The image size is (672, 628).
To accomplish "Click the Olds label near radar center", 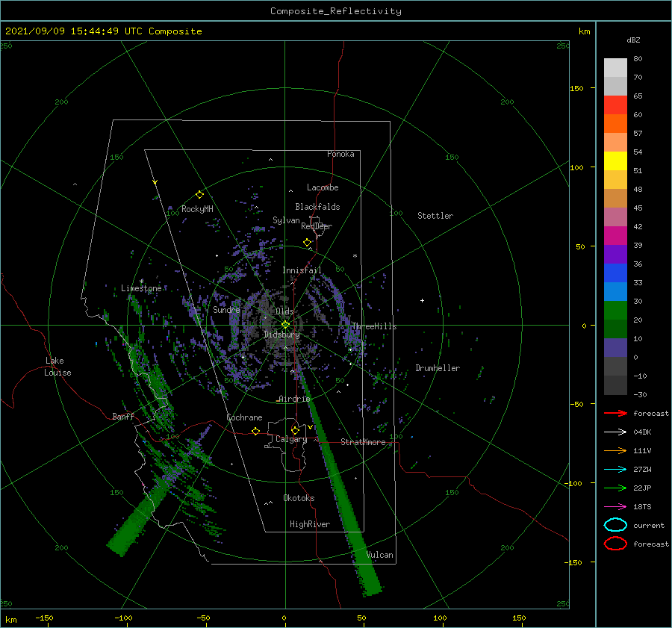I will [x=284, y=311].
